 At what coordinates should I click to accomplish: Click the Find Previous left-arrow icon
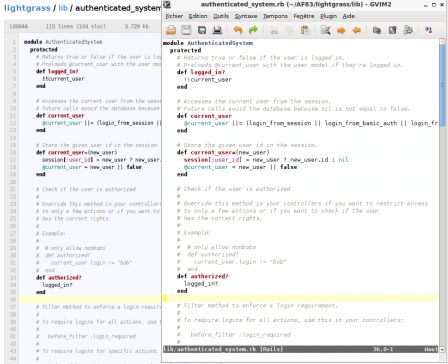tap(357, 30)
